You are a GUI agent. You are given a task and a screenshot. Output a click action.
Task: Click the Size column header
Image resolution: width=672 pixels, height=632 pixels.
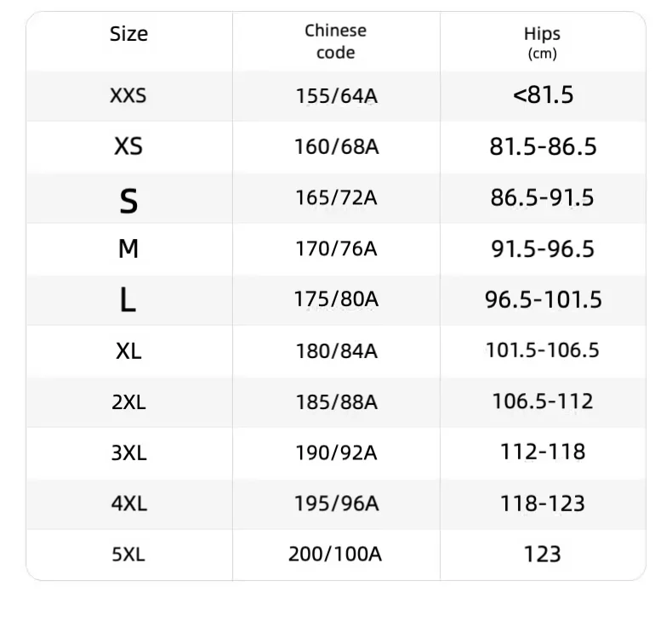coord(128,34)
